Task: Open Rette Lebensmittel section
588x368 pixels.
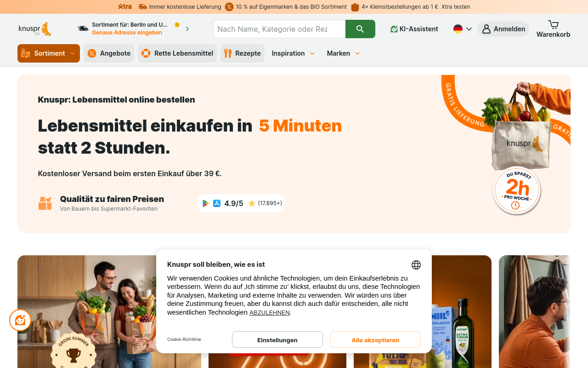Action: (x=177, y=53)
